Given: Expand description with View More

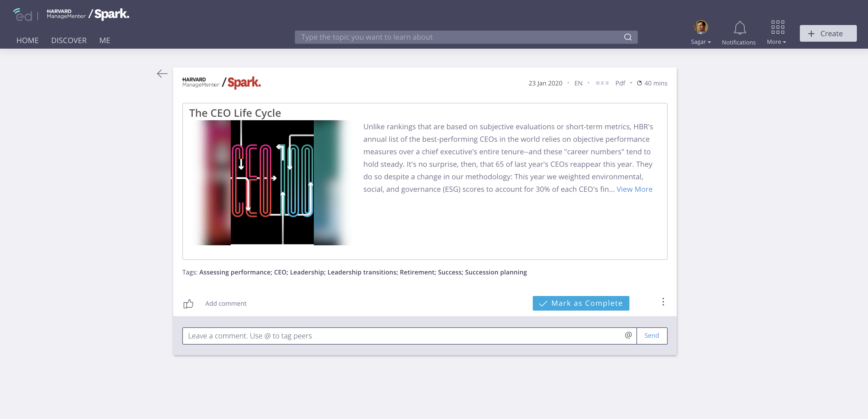Looking at the screenshot, I should point(634,189).
